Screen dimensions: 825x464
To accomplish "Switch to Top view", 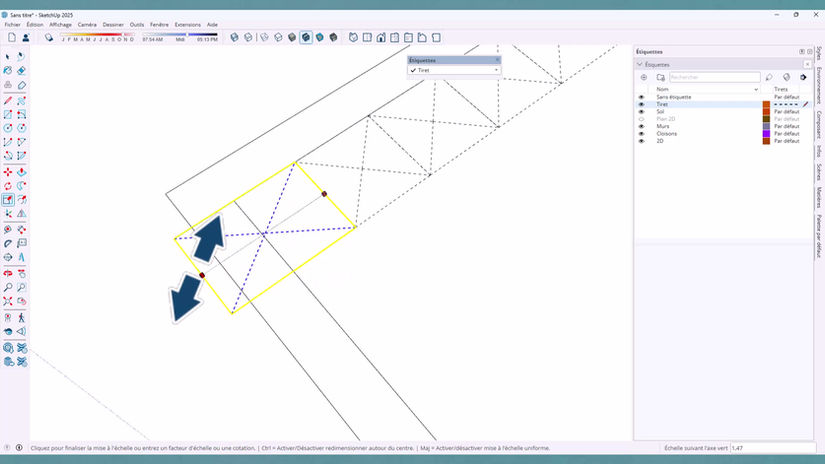I will tap(367, 37).
